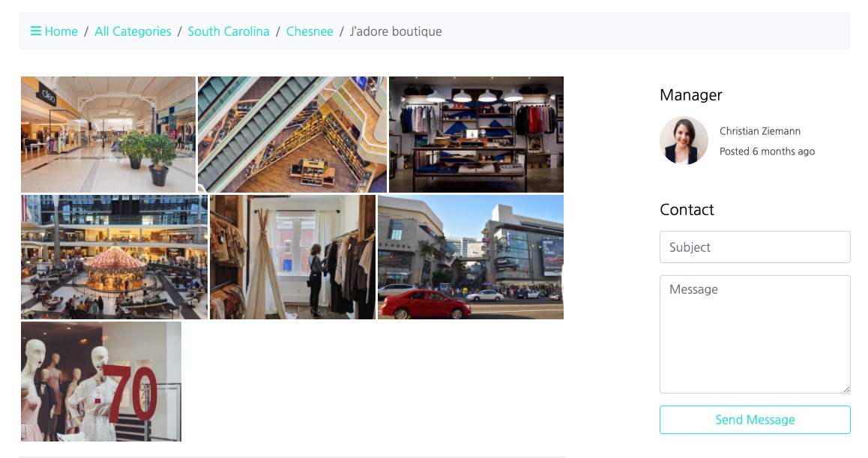Screen dimensions: 868x458
Task: Grab the Message textarea resize handle
Action: [x=846, y=389]
